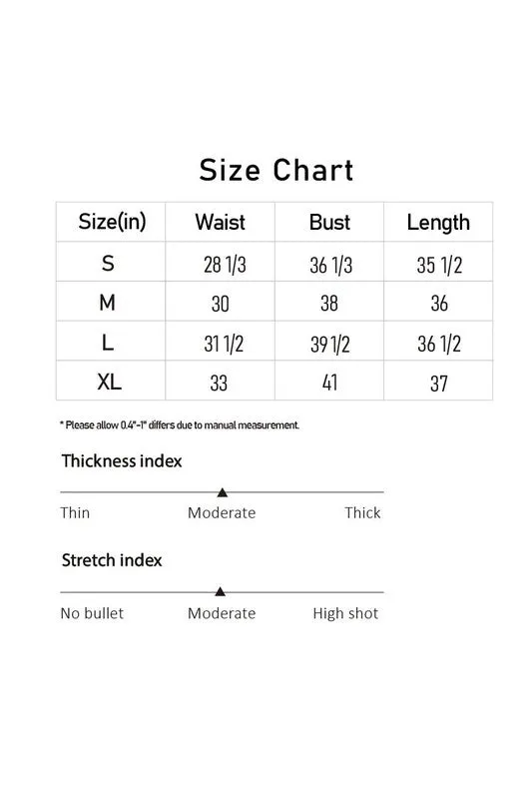Click the Size Chart title
This screenshot has height=799, width=532.
(275, 170)
